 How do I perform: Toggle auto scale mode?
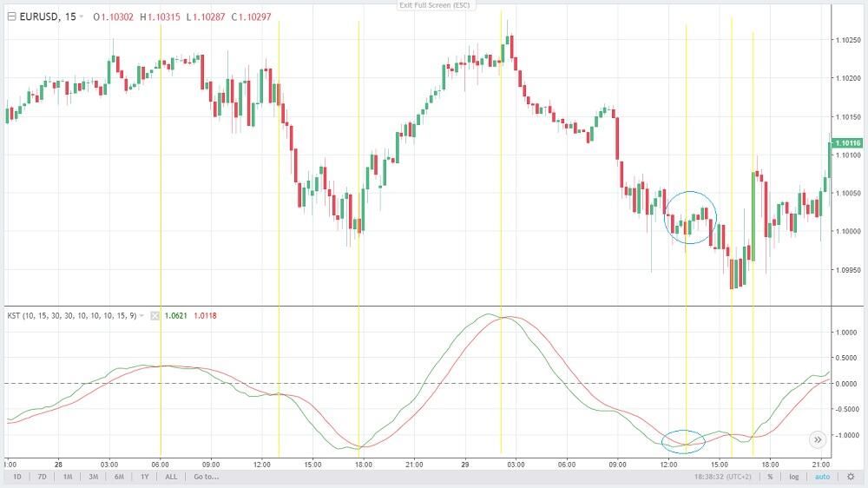coord(822,476)
